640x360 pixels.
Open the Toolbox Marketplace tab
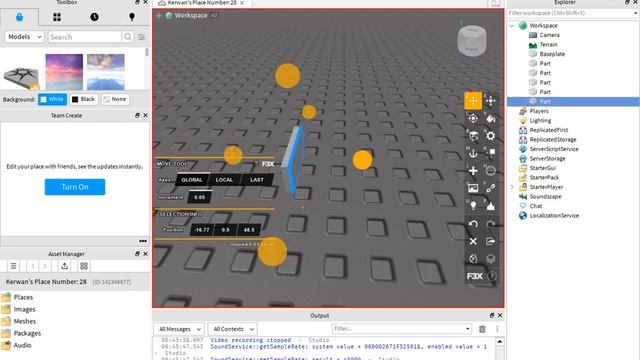click(19, 17)
